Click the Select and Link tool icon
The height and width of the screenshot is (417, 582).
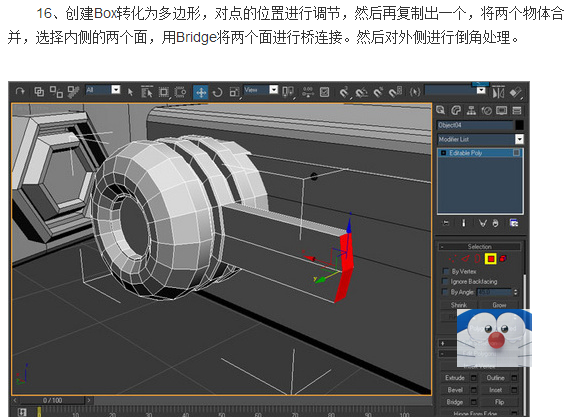click(39, 91)
